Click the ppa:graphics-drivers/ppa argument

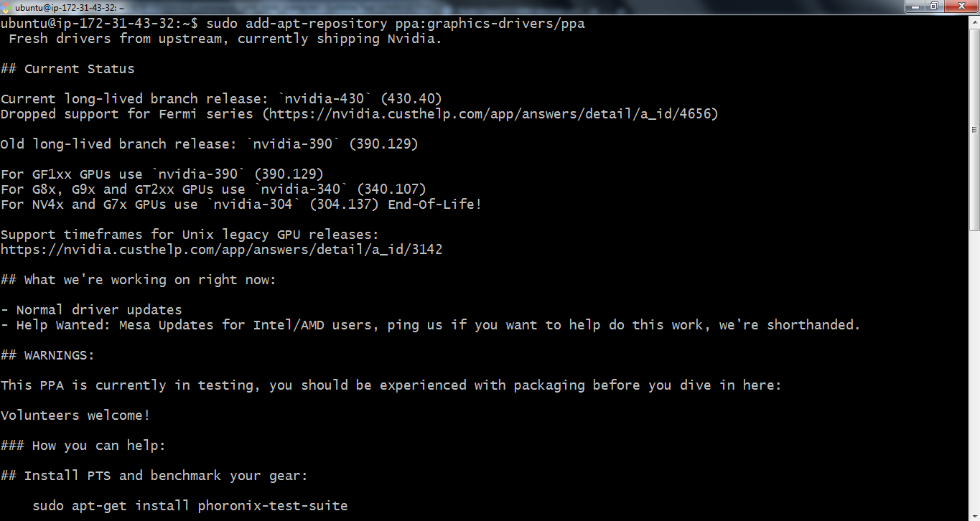(x=490, y=24)
